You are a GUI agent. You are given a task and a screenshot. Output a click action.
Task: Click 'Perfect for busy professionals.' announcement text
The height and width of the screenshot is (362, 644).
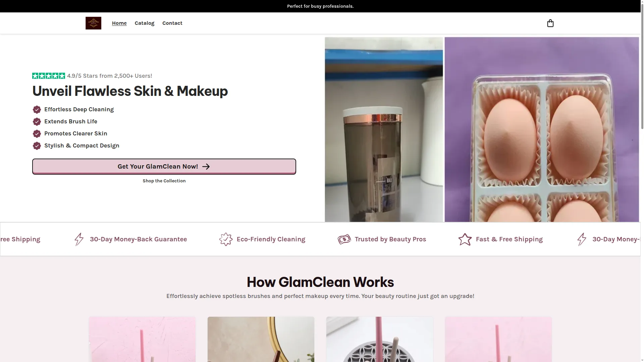coord(320,6)
